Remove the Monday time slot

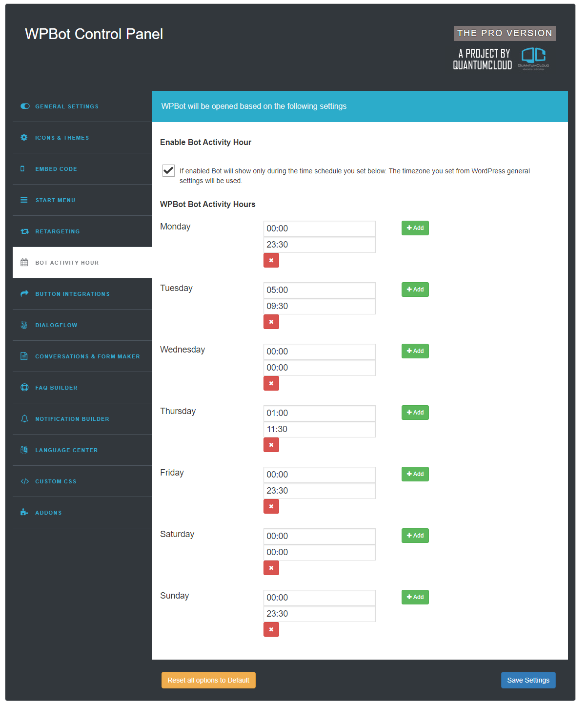coord(271,260)
